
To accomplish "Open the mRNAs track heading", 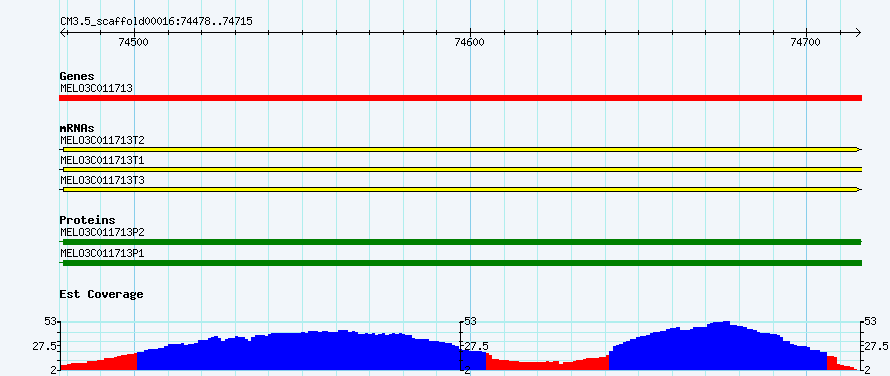I will 77,128.
